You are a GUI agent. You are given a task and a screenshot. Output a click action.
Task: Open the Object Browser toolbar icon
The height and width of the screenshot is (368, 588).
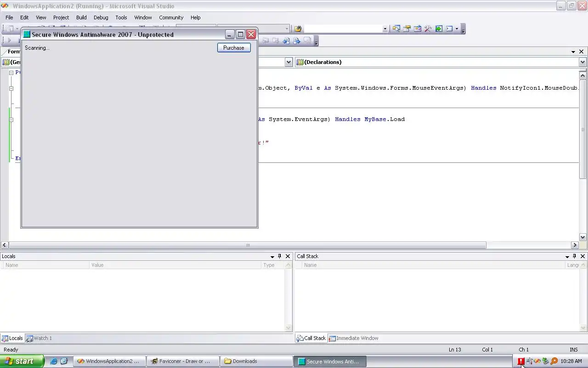coord(417,29)
